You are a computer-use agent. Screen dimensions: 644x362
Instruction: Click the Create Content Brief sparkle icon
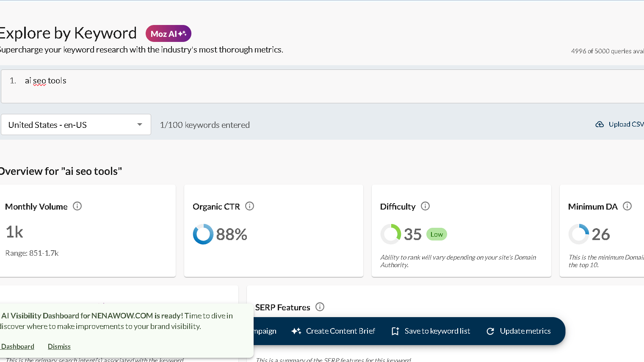(296, 331)
